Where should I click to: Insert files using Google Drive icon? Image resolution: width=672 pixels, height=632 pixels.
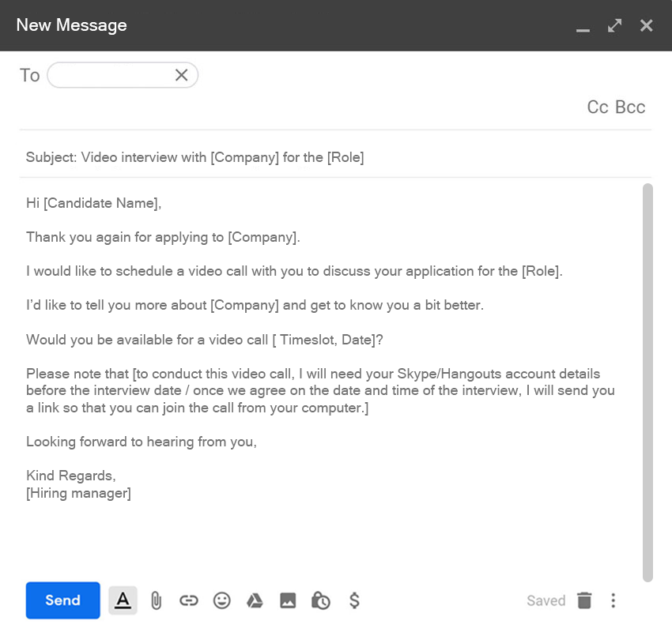[255, 600]
